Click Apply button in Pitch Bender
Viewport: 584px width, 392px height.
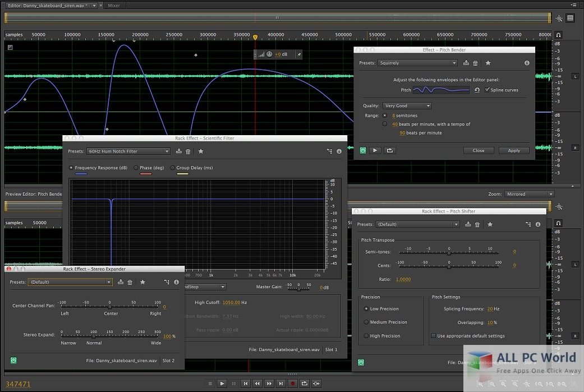tap(514, 150)
